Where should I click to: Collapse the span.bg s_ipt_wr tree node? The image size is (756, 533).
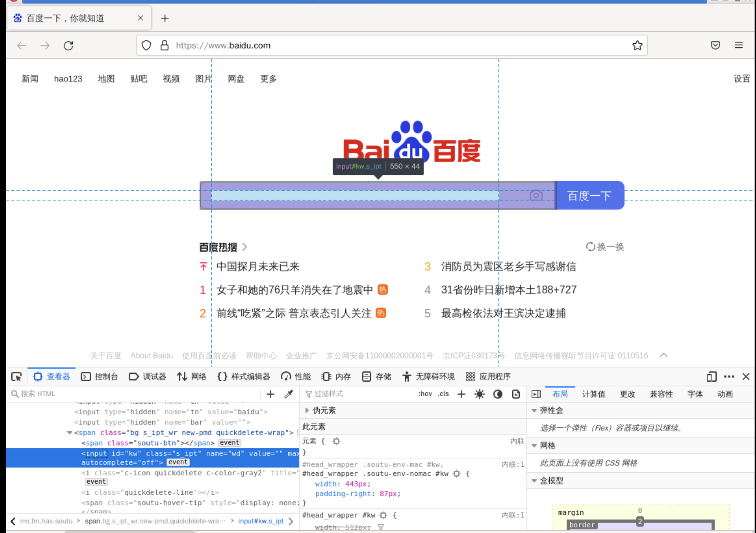70,432
